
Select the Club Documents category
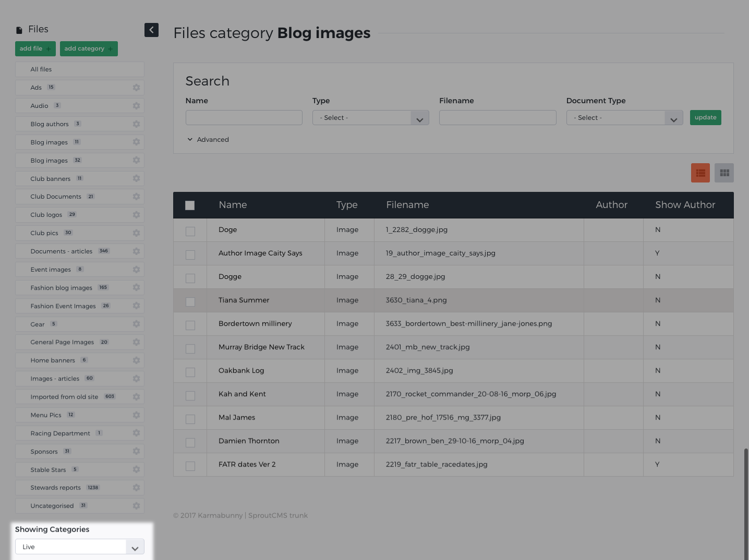tap(80, 197)
